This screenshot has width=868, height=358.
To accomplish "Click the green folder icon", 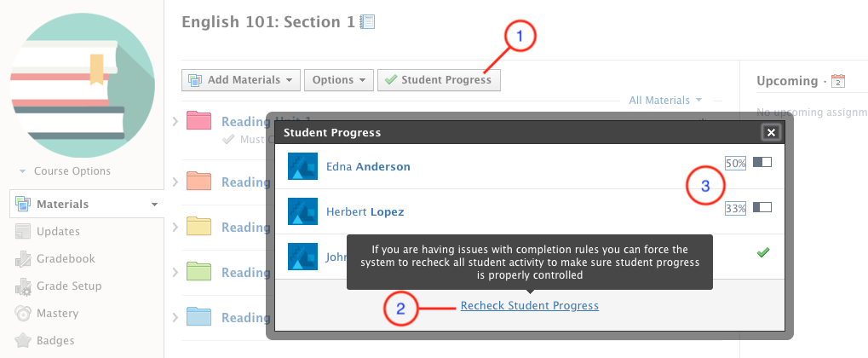I will coord(198,272).
